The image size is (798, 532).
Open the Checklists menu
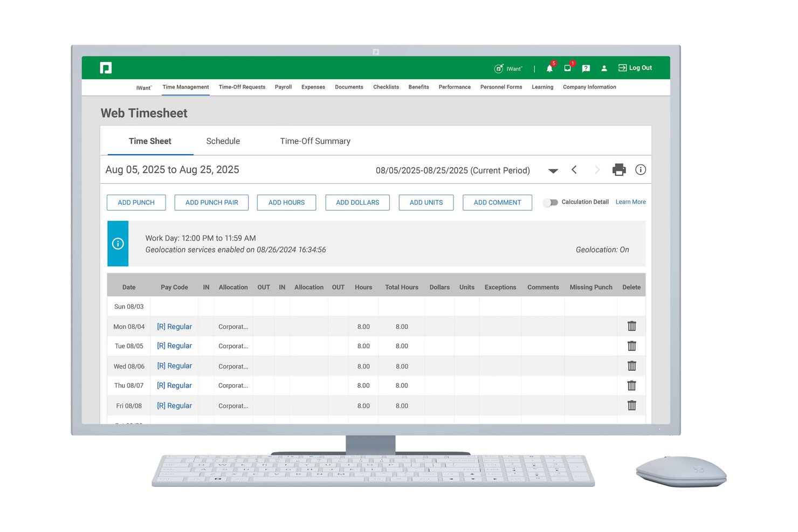(x=386, y=87)
